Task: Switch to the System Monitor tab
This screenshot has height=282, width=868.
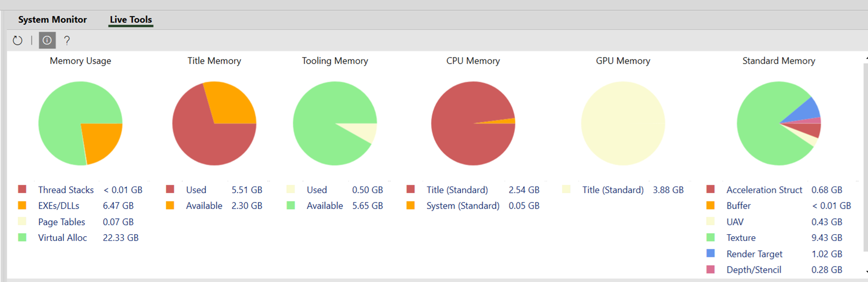Action: coord(52,20)
